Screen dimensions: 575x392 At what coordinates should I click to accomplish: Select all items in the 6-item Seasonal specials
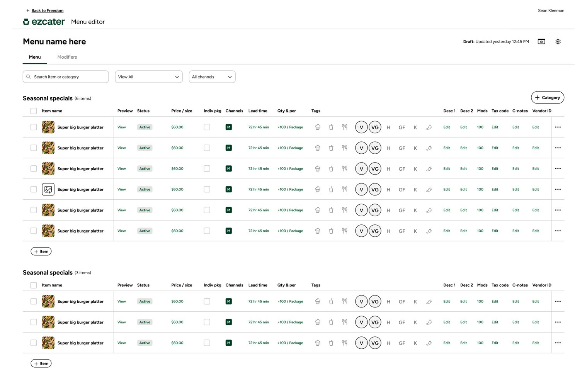(x=34, y=111)
